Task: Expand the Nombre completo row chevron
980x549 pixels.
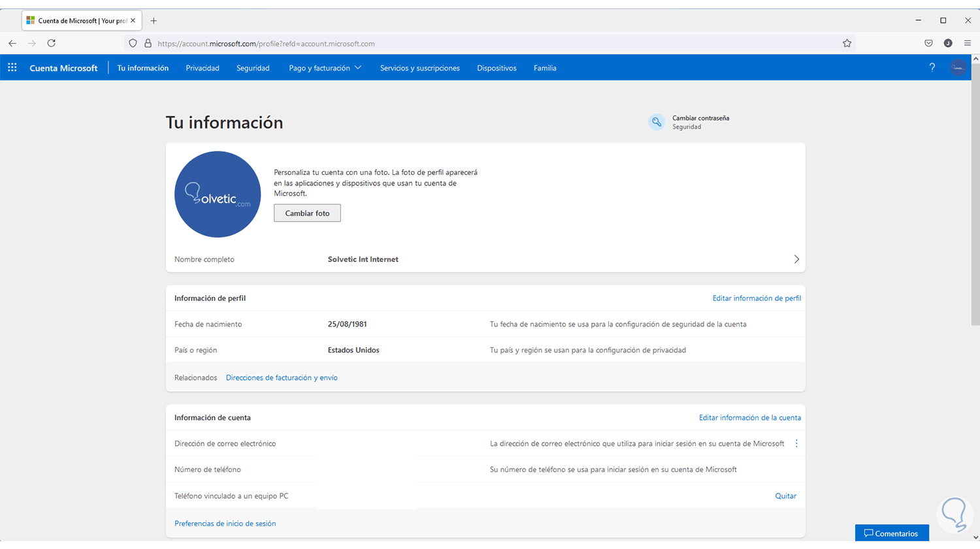Action: point(796,259)
